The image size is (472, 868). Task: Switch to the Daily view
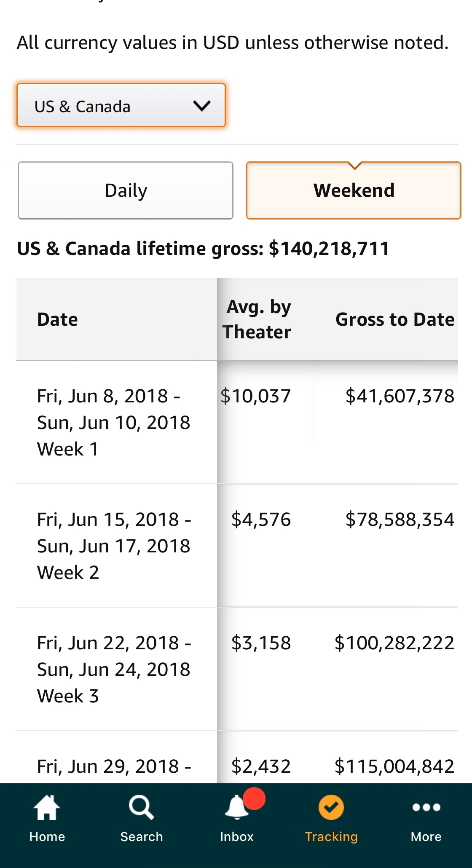[x=126, y=190]
